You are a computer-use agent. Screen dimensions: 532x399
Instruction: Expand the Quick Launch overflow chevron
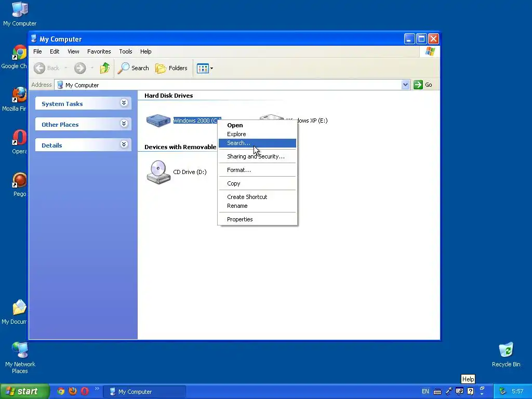(97, 389)
